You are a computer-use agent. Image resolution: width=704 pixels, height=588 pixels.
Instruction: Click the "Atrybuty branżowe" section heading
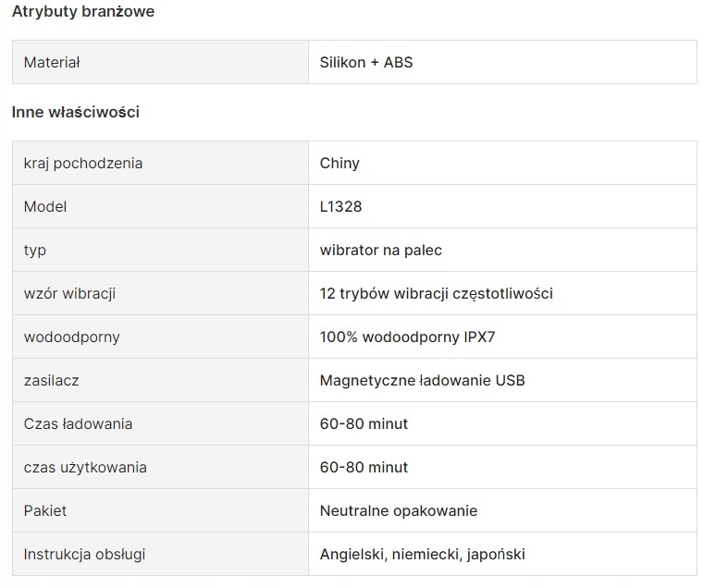[x=83, y=12]
